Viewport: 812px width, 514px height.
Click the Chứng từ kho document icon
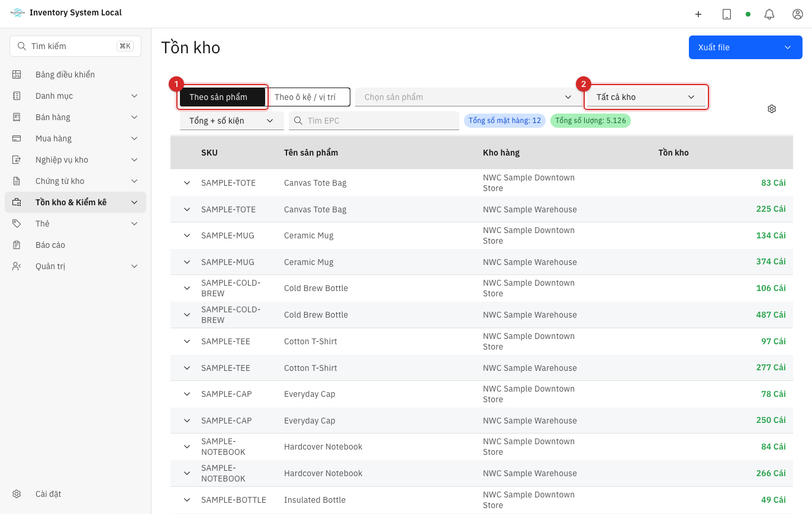tap(17, 181)
